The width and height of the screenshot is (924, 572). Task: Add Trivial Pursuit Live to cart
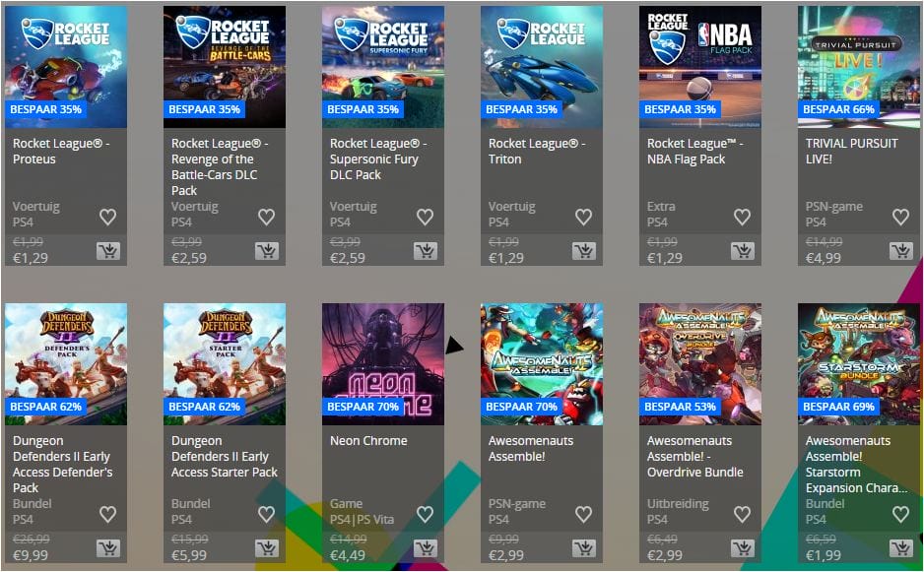tap(901, 251)
